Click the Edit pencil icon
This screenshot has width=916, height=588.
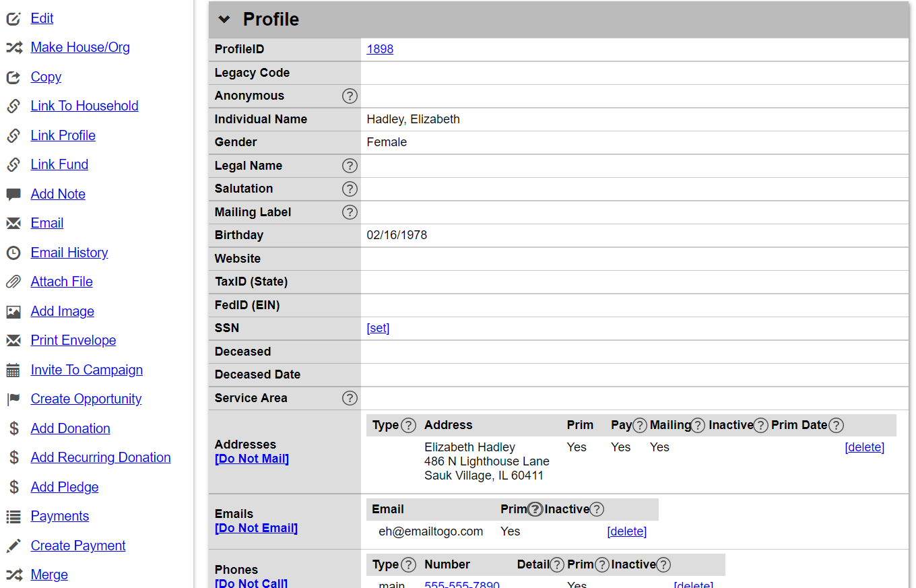coord(13,18)
